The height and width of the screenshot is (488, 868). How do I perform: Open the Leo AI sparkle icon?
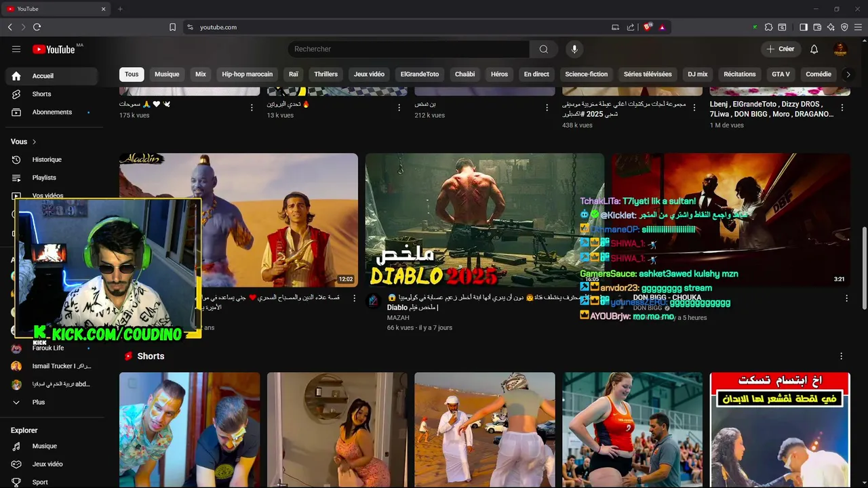(x=831, y=27)
